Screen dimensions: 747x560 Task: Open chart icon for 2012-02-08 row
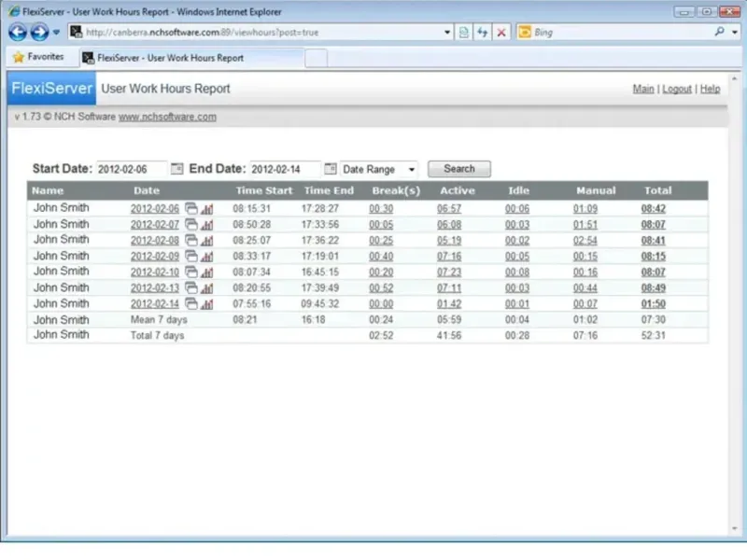coord(206,241)
